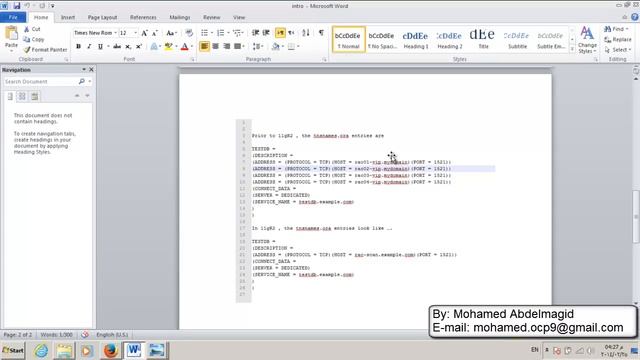Image resolution: width=640 pixels, height=360 pixels.
Task: Decrease paragraph indent
Action: click(256, 33)
